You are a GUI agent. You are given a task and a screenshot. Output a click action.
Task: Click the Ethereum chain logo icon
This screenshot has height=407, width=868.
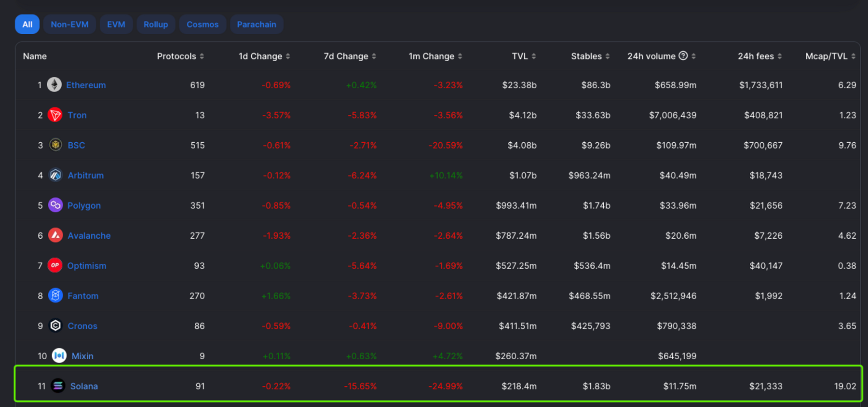point(54,85)
